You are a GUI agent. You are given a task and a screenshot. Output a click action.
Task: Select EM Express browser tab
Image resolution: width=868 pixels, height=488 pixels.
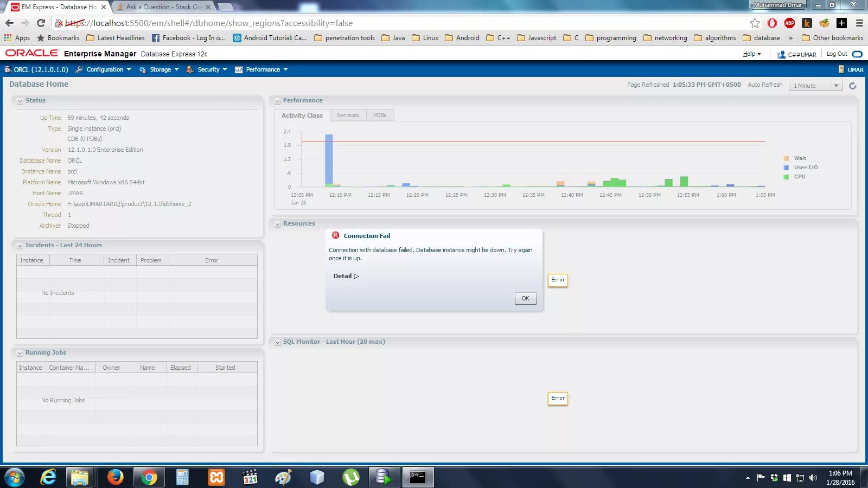coord(59,7)
